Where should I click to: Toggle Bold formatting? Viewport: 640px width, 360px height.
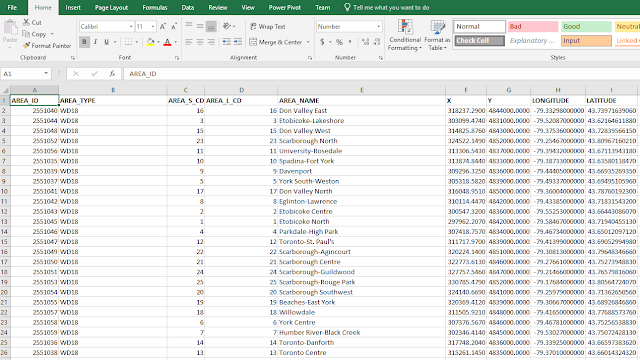pos(84,42)
